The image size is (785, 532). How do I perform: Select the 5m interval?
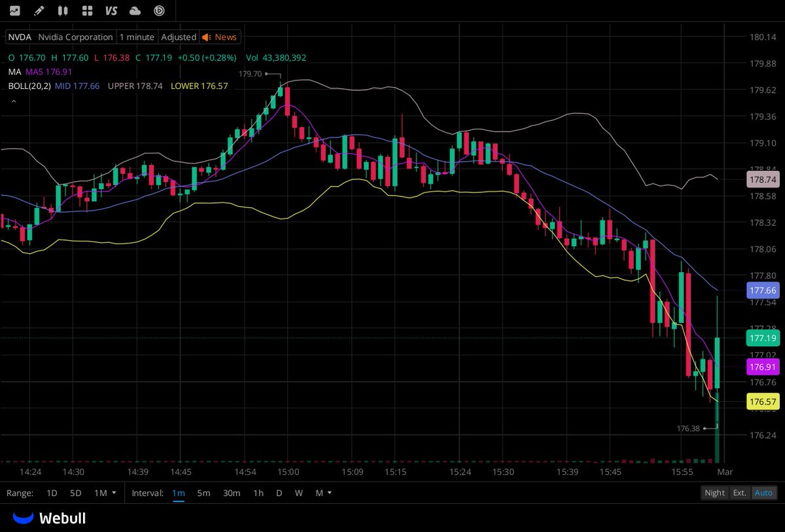(204, 493)
